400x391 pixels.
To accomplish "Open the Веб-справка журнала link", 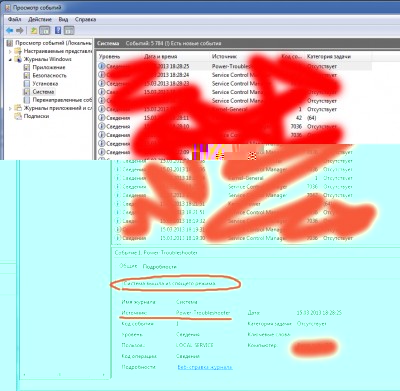I will (x=205, y=367).
